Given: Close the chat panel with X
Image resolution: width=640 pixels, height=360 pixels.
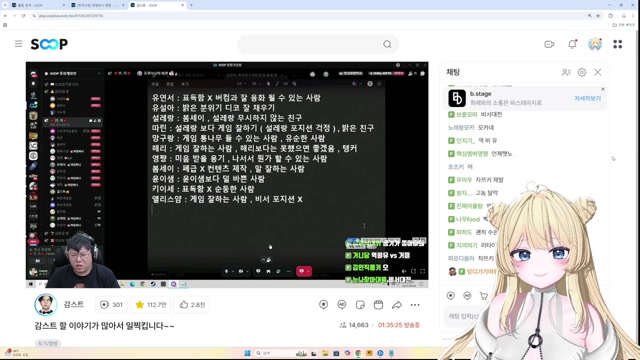Looking at the screenshot, I should 598,72.
